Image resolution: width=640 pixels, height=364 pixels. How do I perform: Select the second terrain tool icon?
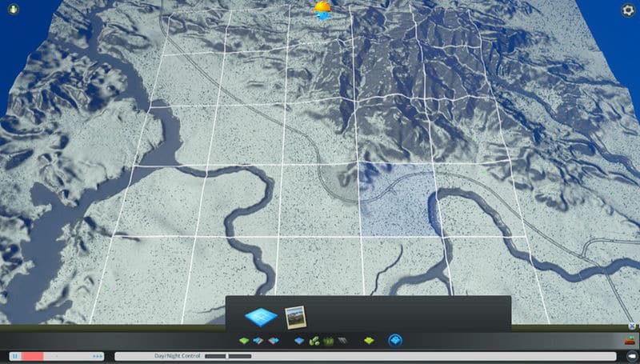tap(259, 341)
